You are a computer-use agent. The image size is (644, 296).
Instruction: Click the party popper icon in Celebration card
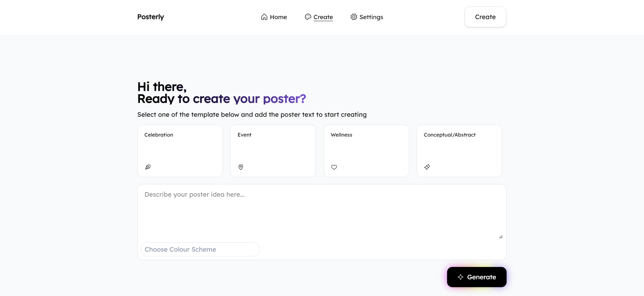[148, 167]
